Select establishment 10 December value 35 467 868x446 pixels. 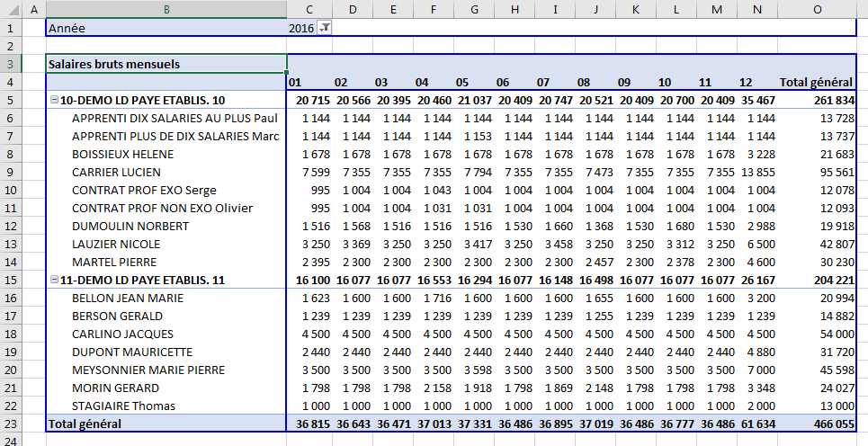(758, 100)
